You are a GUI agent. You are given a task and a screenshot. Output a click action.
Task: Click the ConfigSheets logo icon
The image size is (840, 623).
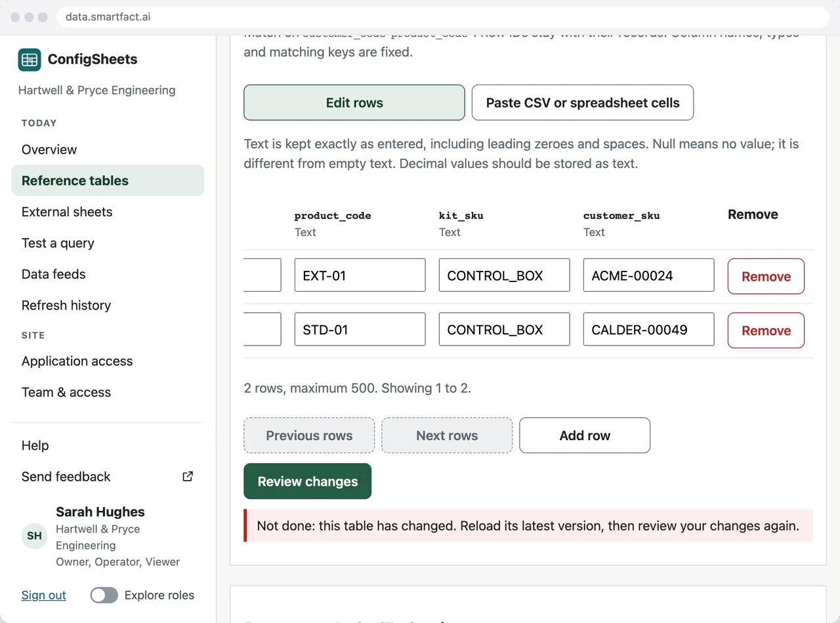tap(30, 60)
